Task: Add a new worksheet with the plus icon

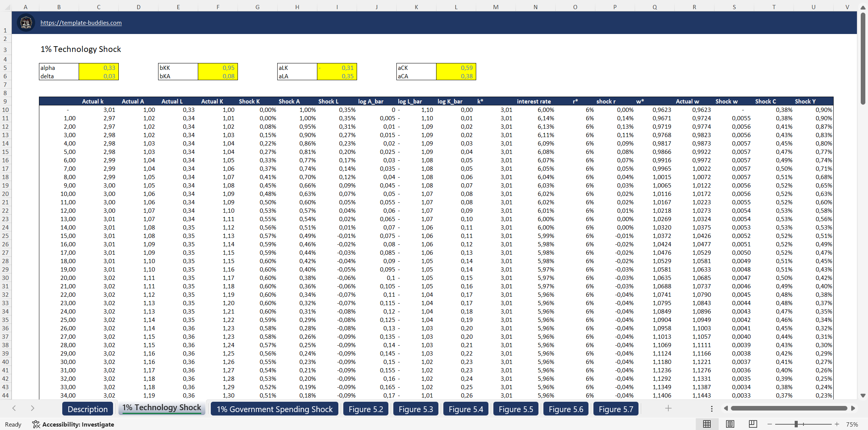Action: [668, 408]
